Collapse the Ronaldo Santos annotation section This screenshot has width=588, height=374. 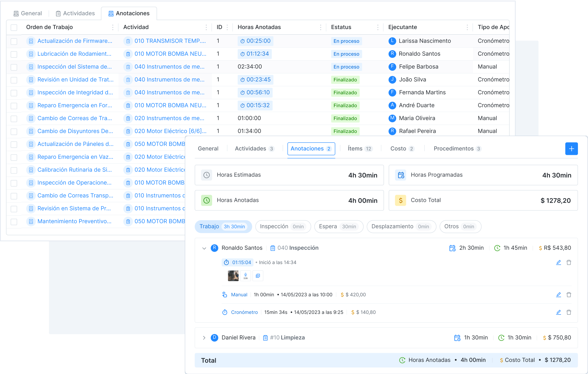pos(204,248)
